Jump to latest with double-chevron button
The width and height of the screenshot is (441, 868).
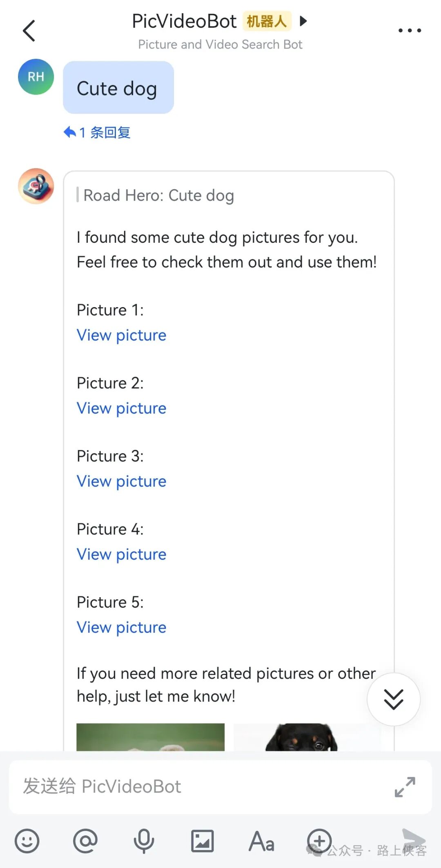point(394,699)
